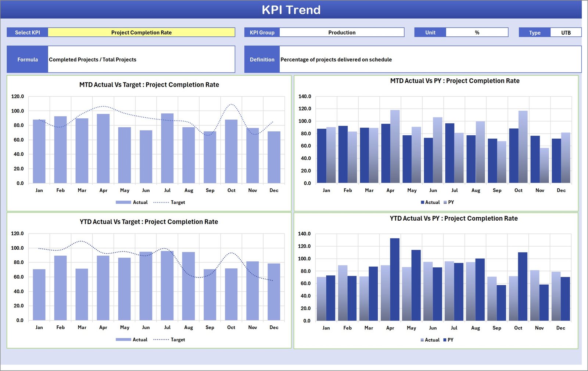
Task: Select the yellow Project Completion Rate field
Action: coord(141,32)
